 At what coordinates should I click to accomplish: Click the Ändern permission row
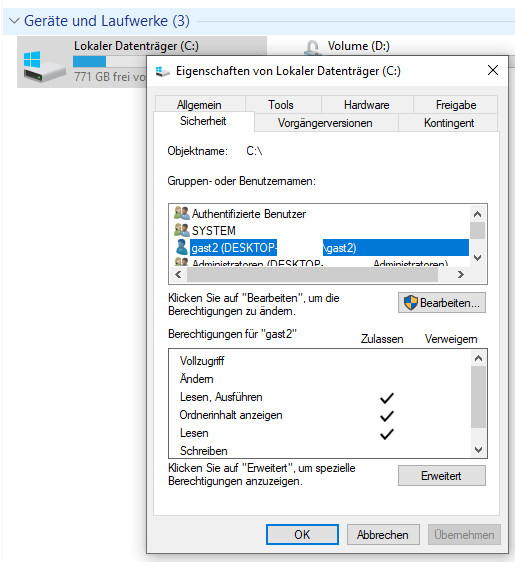320,379
